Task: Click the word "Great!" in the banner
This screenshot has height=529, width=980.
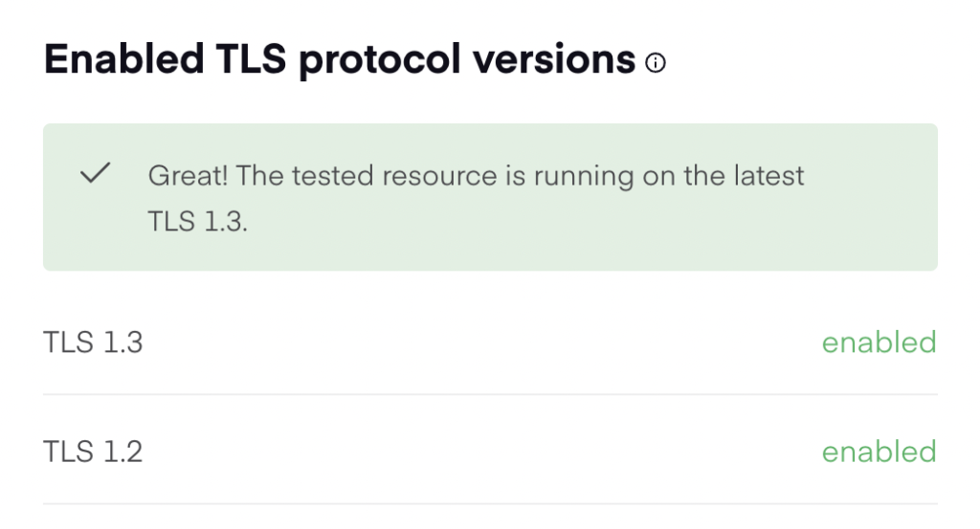Action: point(188,175)
